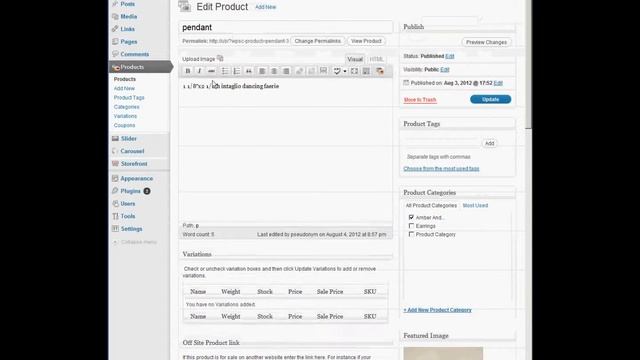640x360 pixels.
Task: Open the Variations submenu link
Action: [x=125, y=116]
